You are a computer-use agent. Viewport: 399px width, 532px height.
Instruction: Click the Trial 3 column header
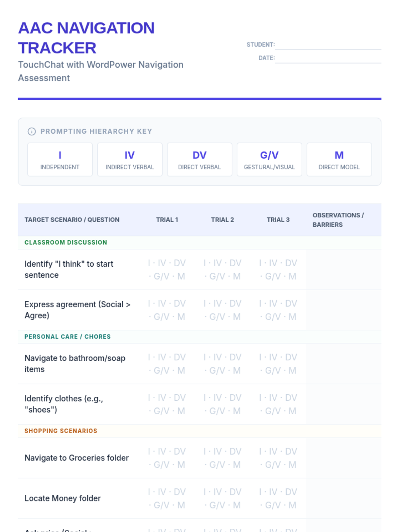(278, 220)
